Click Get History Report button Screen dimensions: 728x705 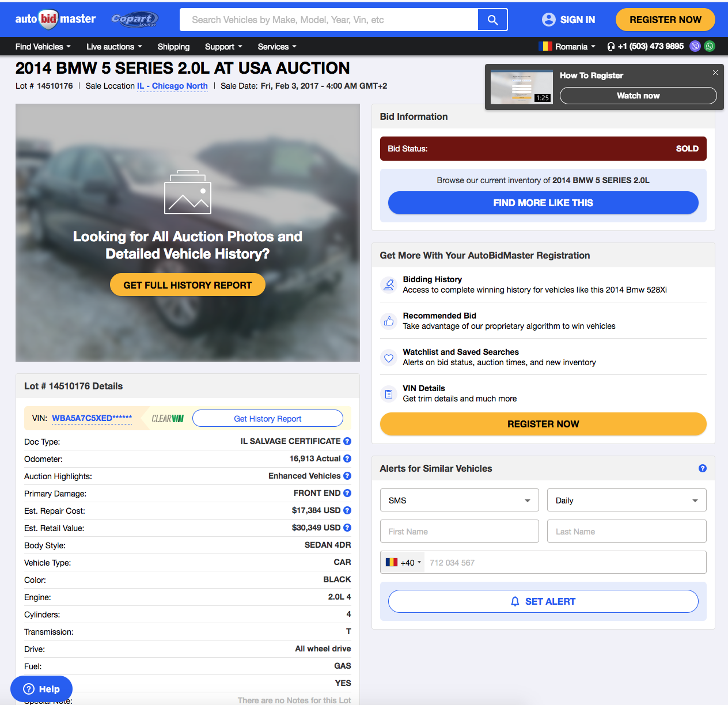click(268, 418)
